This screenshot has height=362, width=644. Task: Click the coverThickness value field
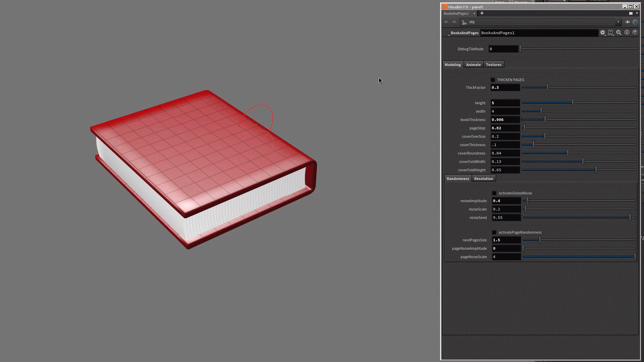tap(505, 145)
